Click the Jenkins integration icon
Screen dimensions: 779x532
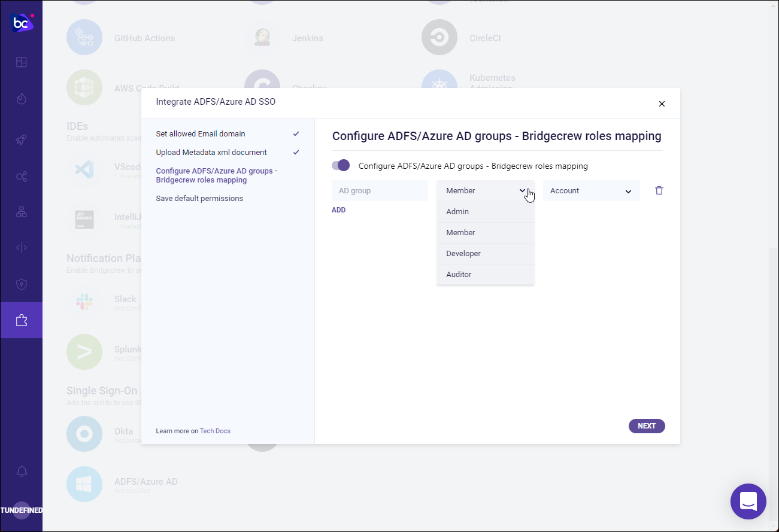(262, 38)
